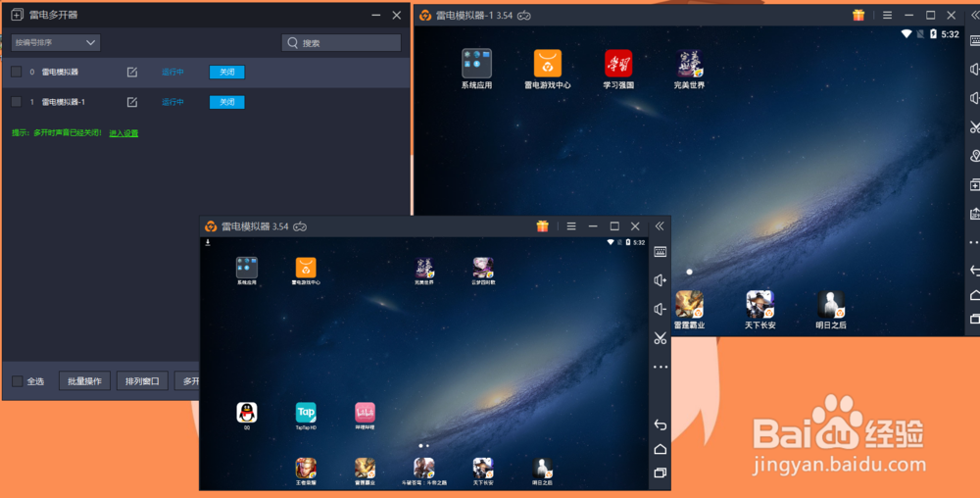Check the box for instance 1 雷电模拟器-1
Image resolution: width=980 pixels, height=498 pixels.
click(x=17, y=102)
